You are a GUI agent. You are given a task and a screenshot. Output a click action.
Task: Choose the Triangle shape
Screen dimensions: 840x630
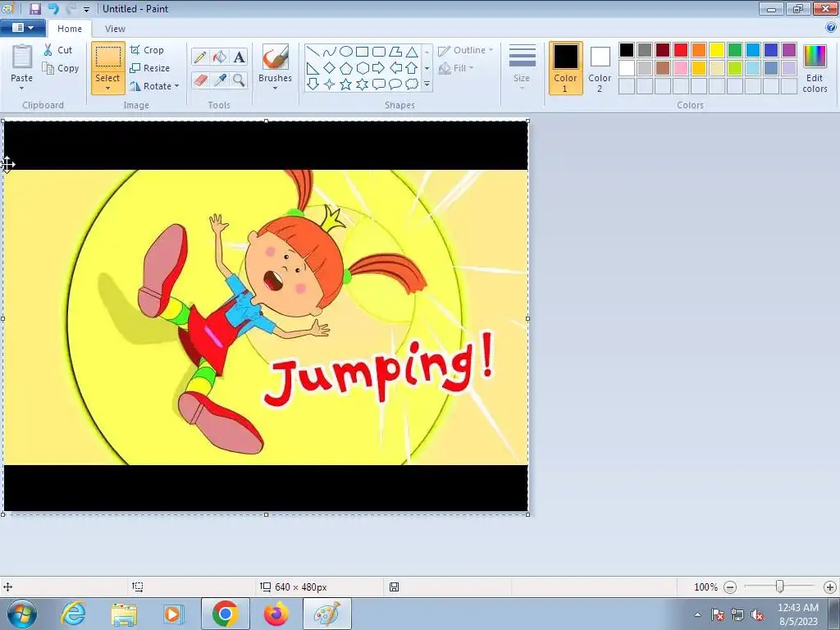click(x=412, y=52)
